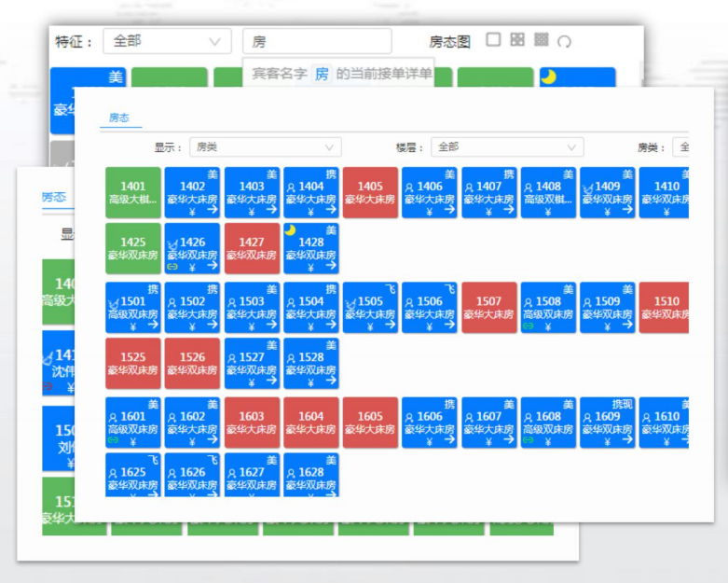Click the green link icon on room 1426
This screenshot has width=728, height=583.
point(172,267)
